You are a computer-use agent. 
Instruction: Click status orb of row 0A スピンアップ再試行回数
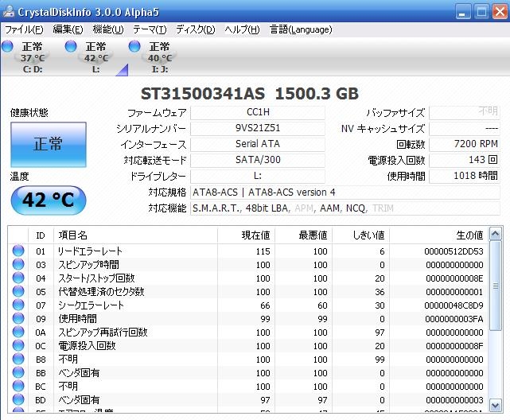coord(18,332)
